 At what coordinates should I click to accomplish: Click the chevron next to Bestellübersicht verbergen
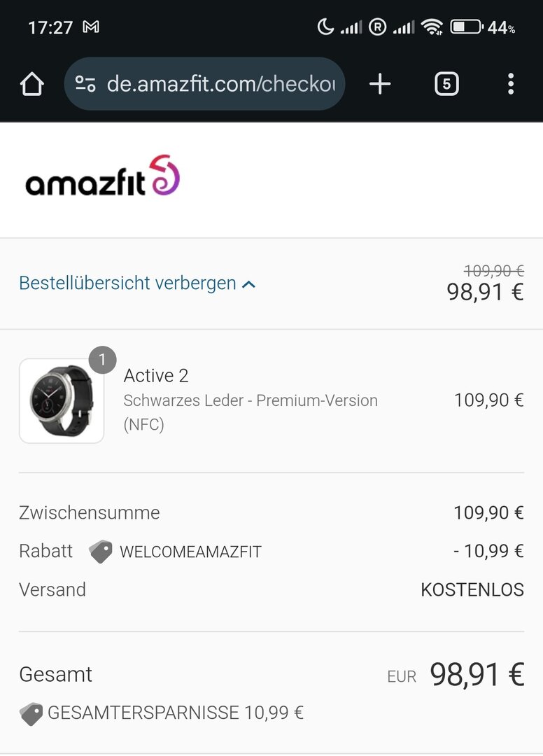pyautogui.click(x=248, y=284)
